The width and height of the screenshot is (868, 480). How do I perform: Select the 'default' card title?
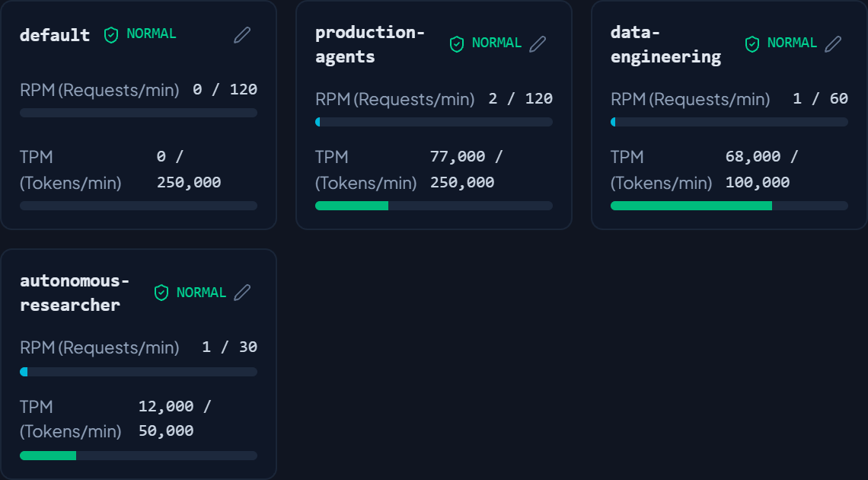point(55,35)
